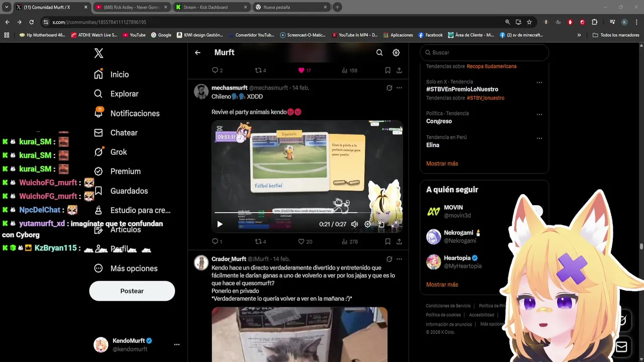Image resolution: width=644 pixels, height=362 pixels.
Task: Reload the page
Action: pyautogui.click(x=31, y=22)
